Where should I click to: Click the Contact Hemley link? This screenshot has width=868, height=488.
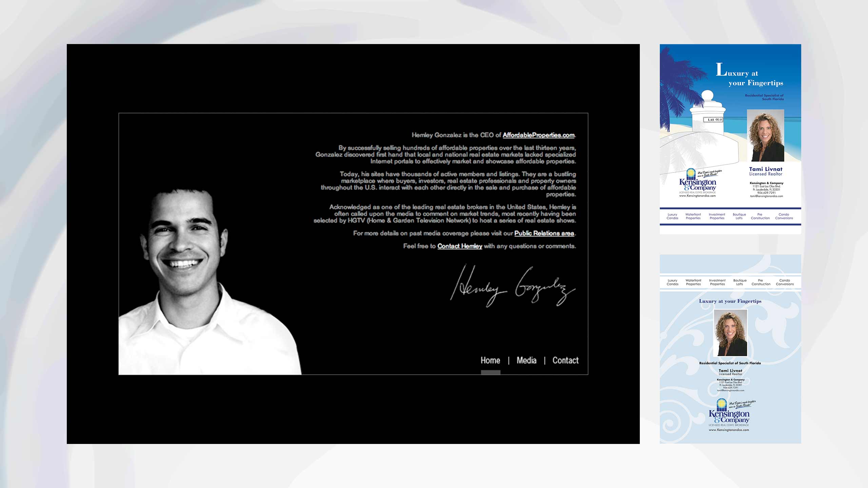459,246
